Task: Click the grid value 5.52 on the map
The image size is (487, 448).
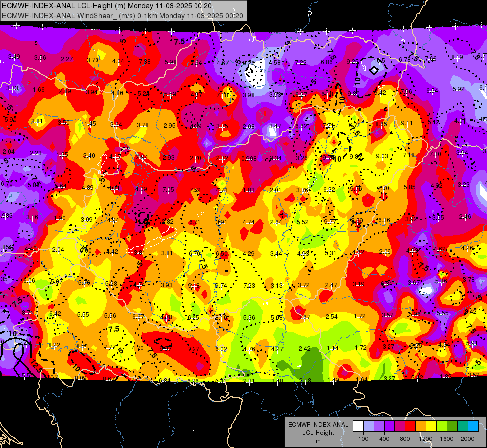Action: click(x=303, y=222)
